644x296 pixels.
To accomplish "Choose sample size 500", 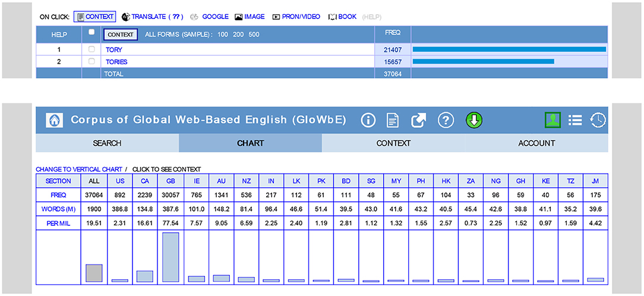I will [x=254, y=34].
